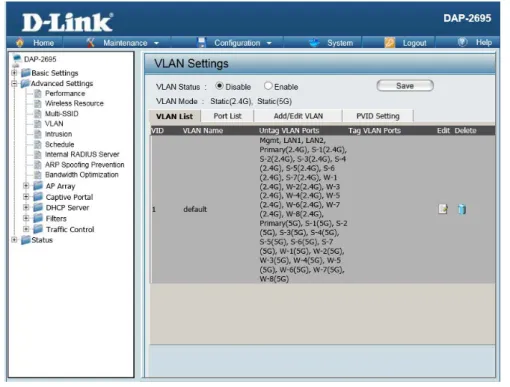510x387 pixels.
Task: Open the Configuration dropdown arrow
Action: coord(269,43)
